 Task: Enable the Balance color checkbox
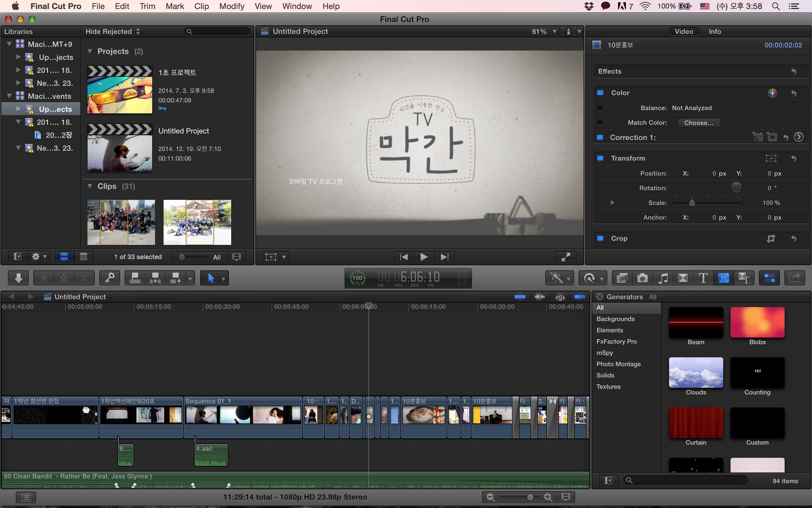pyautogui.click(x=600, y=108)
